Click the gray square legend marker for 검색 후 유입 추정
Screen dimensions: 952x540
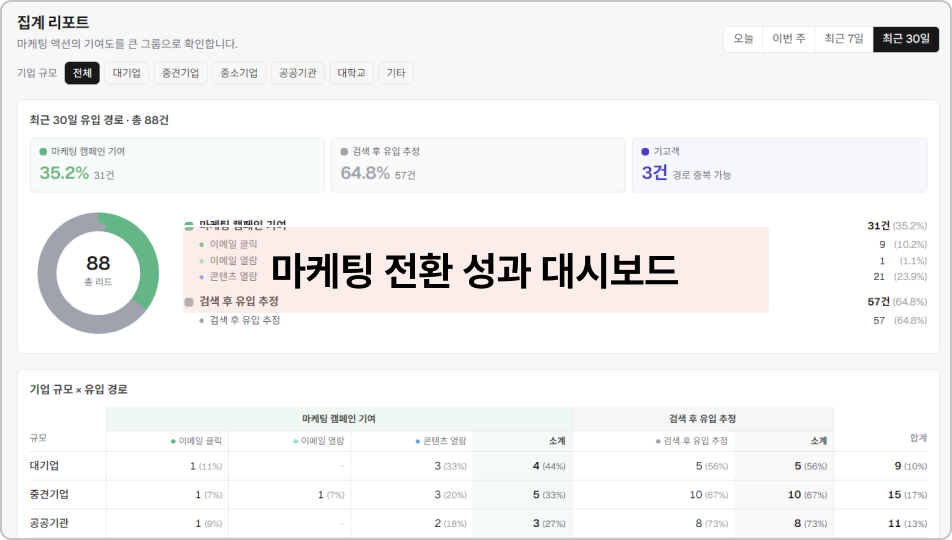(189, 302)
